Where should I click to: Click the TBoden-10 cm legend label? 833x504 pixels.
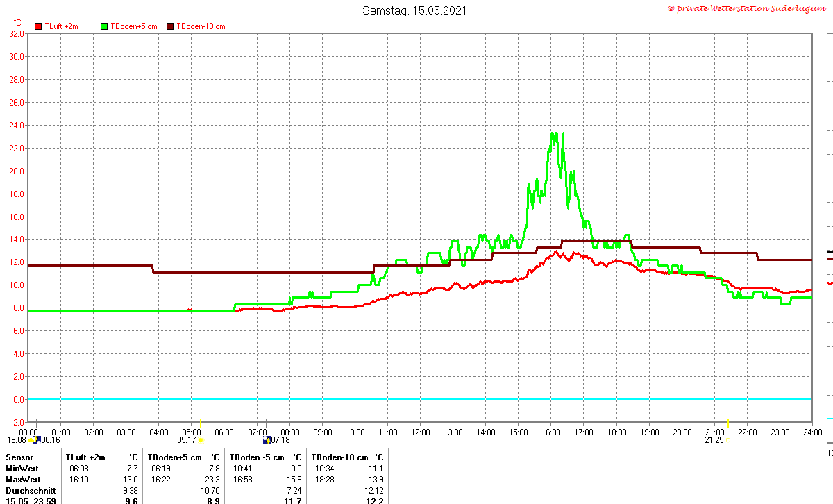coord(201,26)
